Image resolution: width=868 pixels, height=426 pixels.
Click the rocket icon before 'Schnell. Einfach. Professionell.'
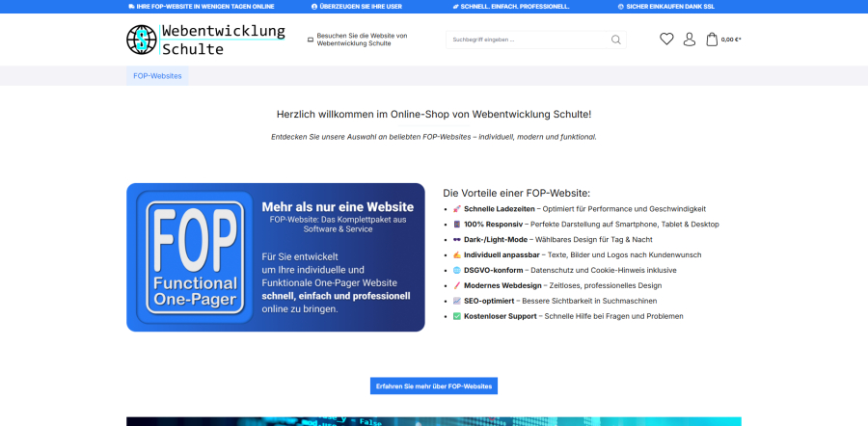[455, 6]
